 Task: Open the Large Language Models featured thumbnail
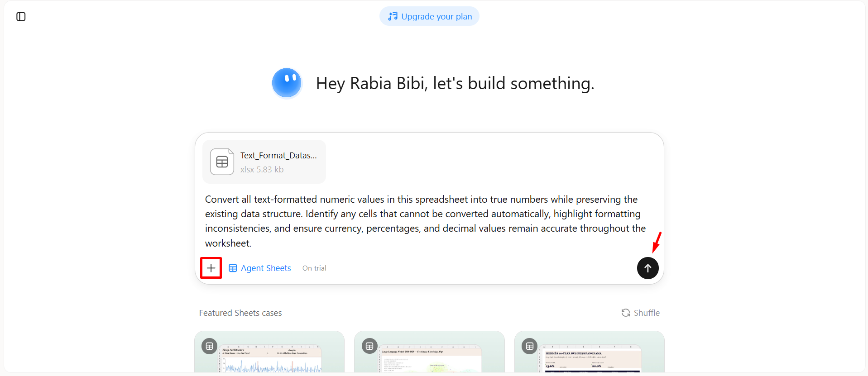429,352
